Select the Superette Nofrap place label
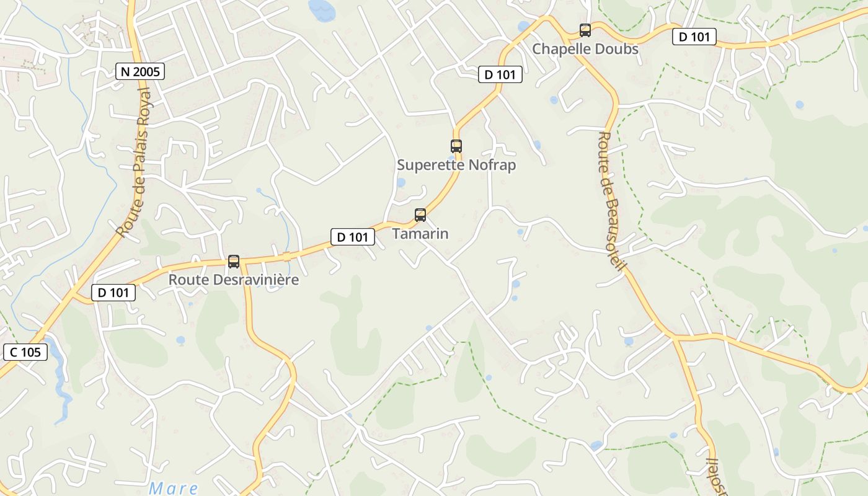Viewport: 868px width, 496px height. point(456,165)
